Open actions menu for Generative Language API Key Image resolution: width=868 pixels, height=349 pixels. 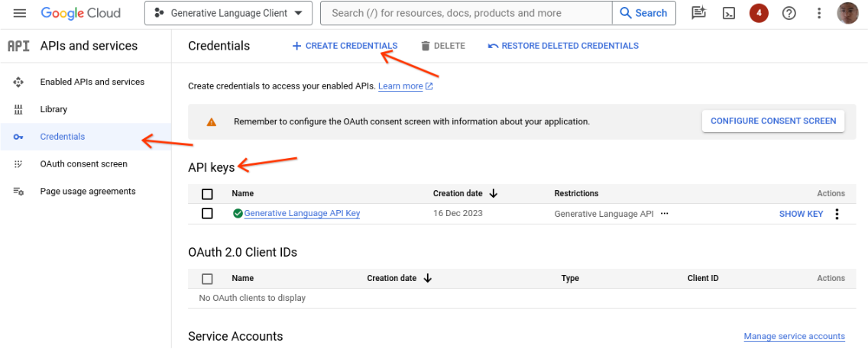[837, 214]
